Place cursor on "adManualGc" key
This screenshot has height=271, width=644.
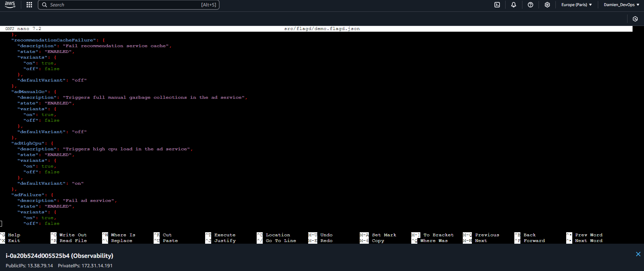[30, 92]
